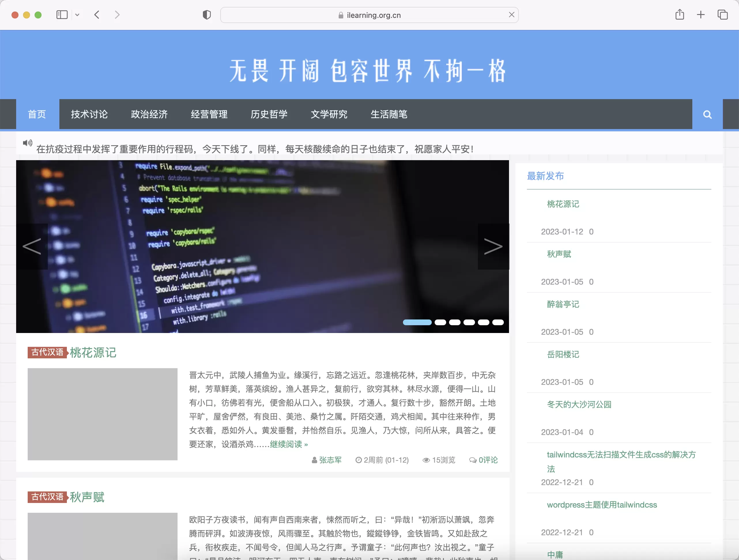Open the 古代汉语 tag on 秋声赋
Viewport: 739px width, 560px height.
[48, 497]
